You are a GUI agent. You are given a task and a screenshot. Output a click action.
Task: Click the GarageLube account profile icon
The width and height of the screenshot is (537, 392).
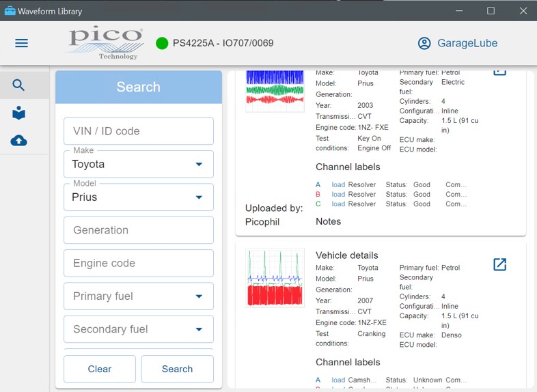tap(424, 43)
